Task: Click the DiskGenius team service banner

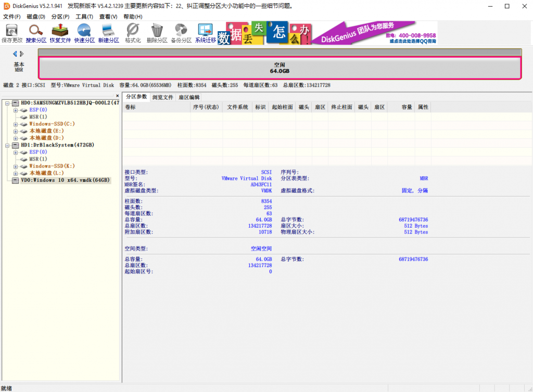Action: [x=375, y=33]
